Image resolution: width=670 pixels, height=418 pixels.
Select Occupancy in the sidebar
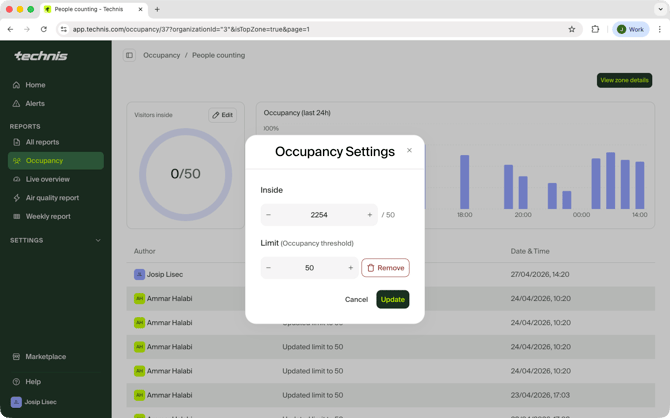point(56,161)
